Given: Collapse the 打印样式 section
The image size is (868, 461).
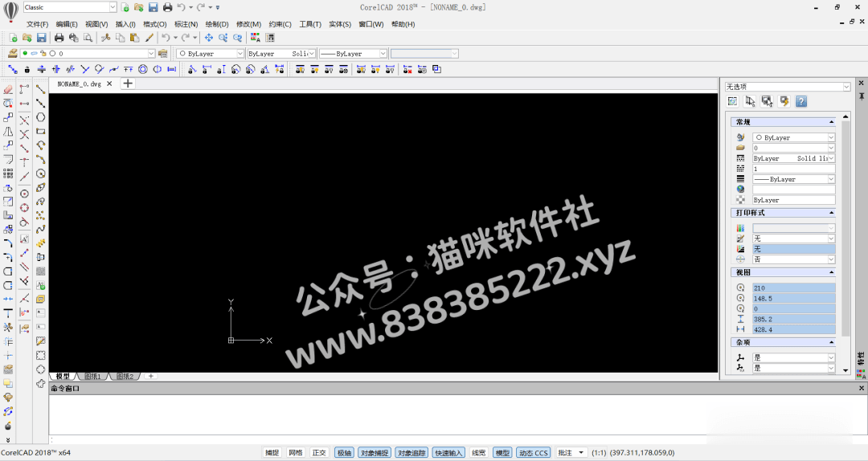Looking at the screenshot, I should [x=832, y=213].
